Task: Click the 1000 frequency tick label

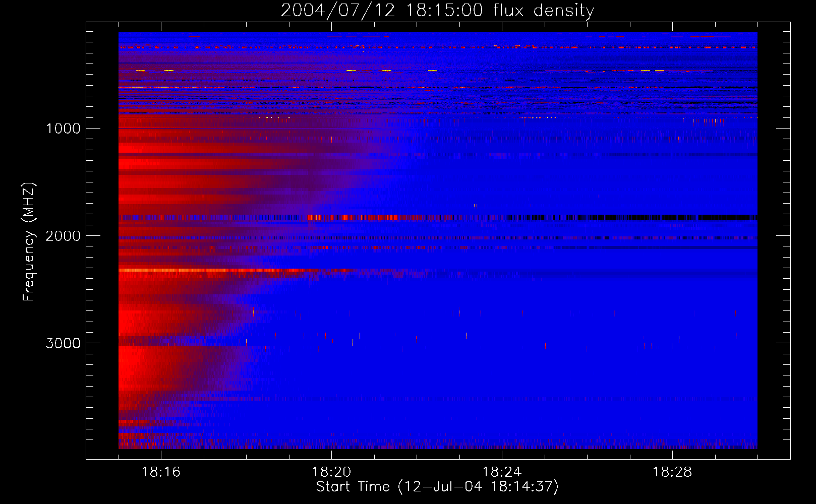Action: (63, 129)
